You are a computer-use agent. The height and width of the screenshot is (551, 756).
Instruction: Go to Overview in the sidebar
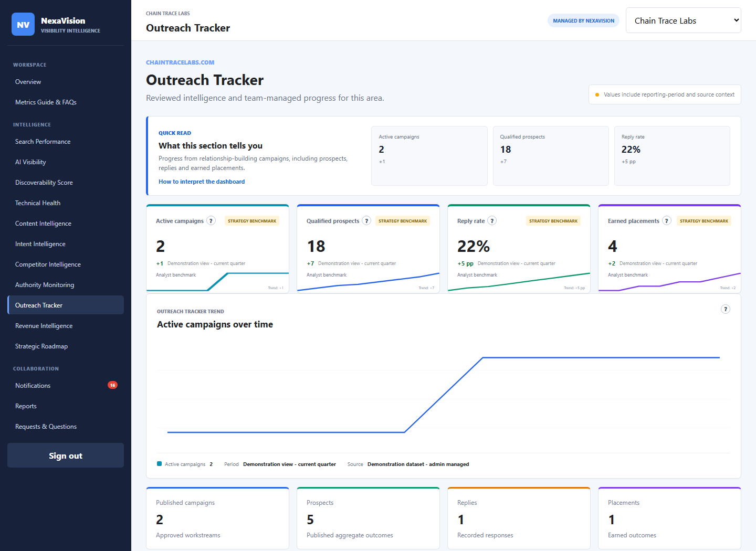(x=66, y=82)
